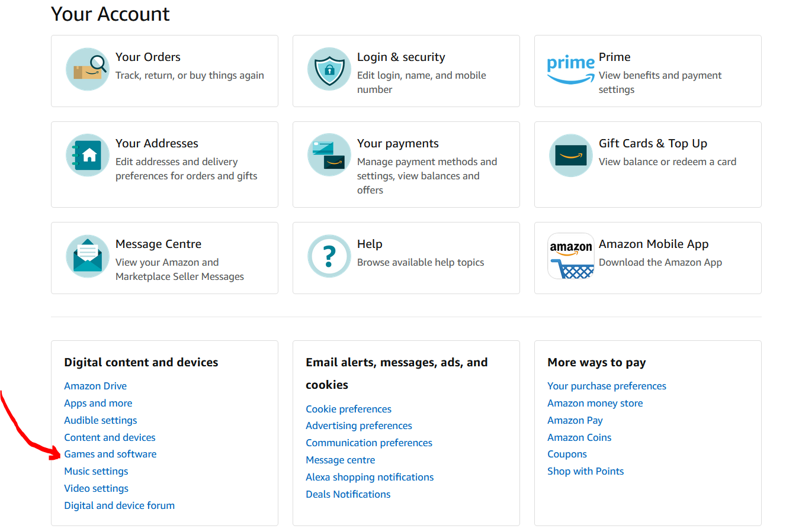Image resolution: width=786 pixels, height=532 pixels.
Task: Click the Message Centre envelope icon
Action: [x=88, y=256]
